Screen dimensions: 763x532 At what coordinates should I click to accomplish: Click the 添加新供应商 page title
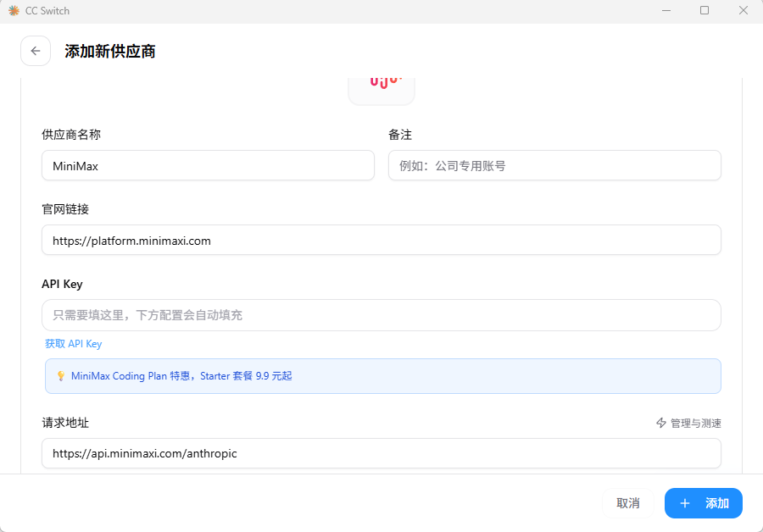(x=110, y=51)
